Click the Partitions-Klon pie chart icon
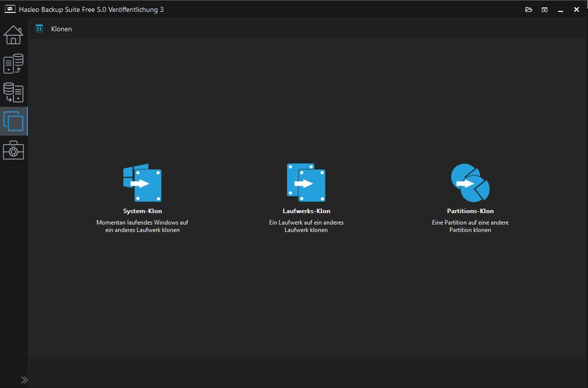Viewport: 588px width, 388px height. point(470,183)
